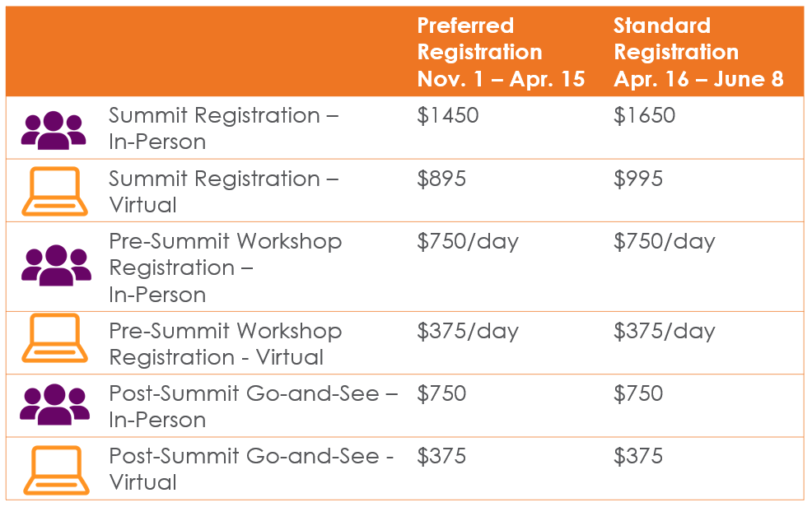Click $375/day under Standard Registration
Image resolution: width=812 pixels, height=507 pixels.
click(665, 331)
